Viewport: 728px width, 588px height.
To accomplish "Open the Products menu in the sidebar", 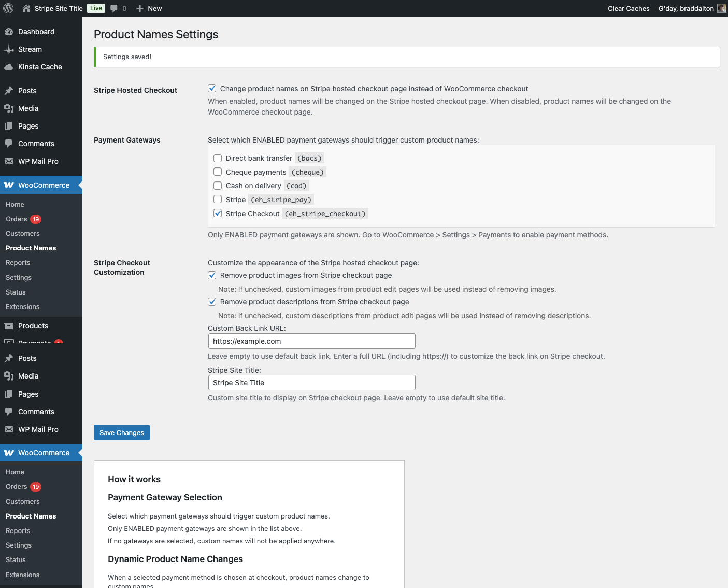I will [x=33, y=326].
